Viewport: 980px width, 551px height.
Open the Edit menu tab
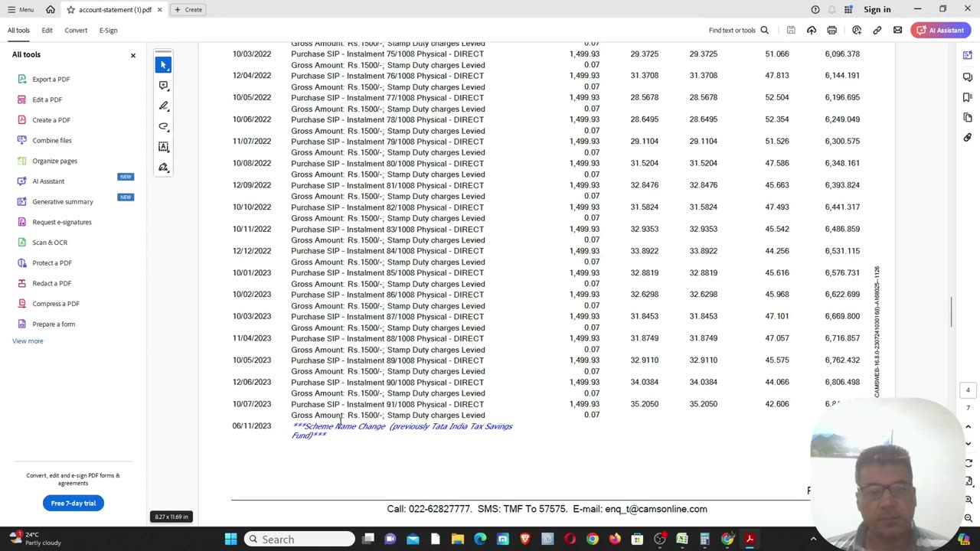(x=47, y=31)
